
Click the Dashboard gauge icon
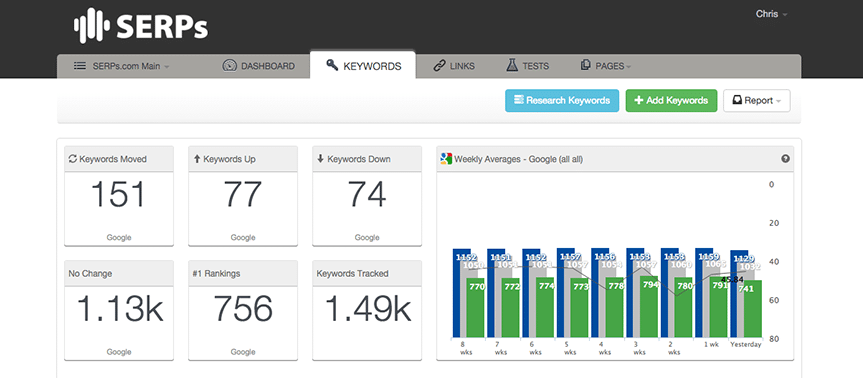[229, 66]
